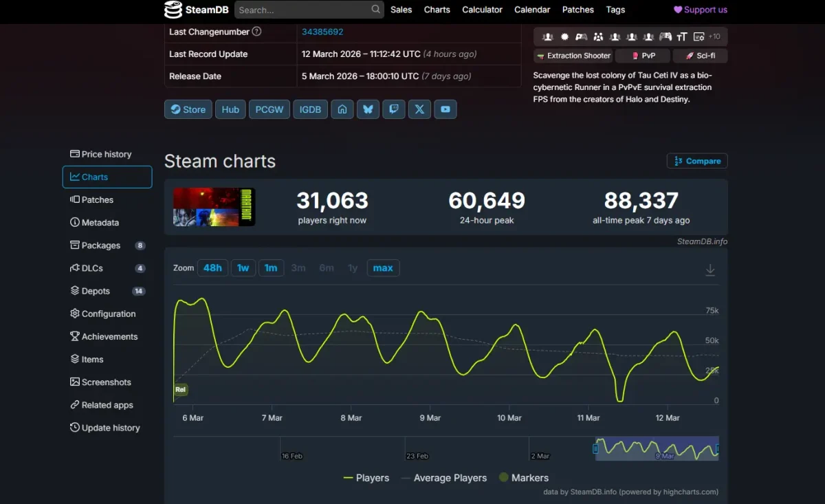Open the official website home icon

[x=342, y=109]
